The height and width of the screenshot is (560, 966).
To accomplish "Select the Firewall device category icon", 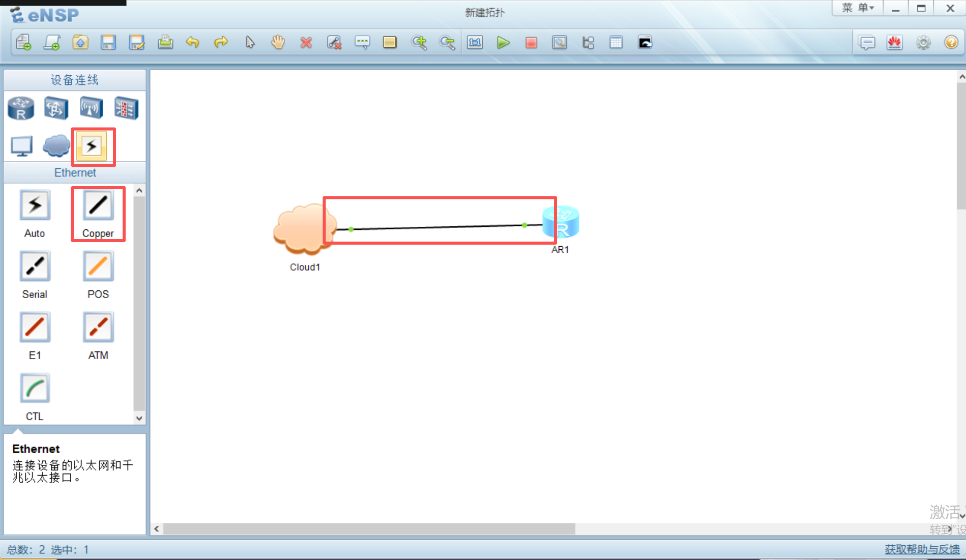I will tap(126, 108).
